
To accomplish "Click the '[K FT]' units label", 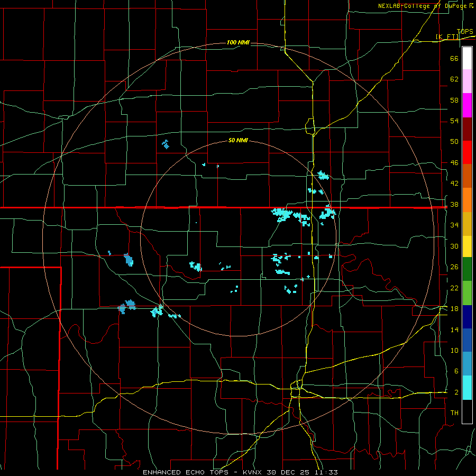I will pos(447,37).
